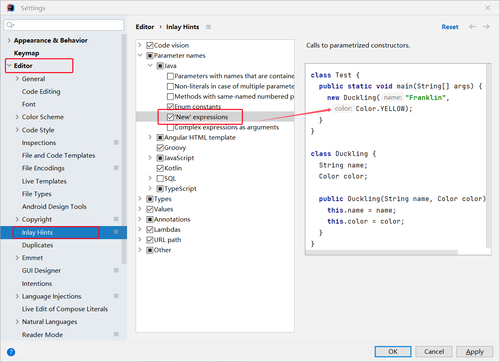Select File Types in sidebar
Screen dimensions: 500x362
[x=37, y=194]
